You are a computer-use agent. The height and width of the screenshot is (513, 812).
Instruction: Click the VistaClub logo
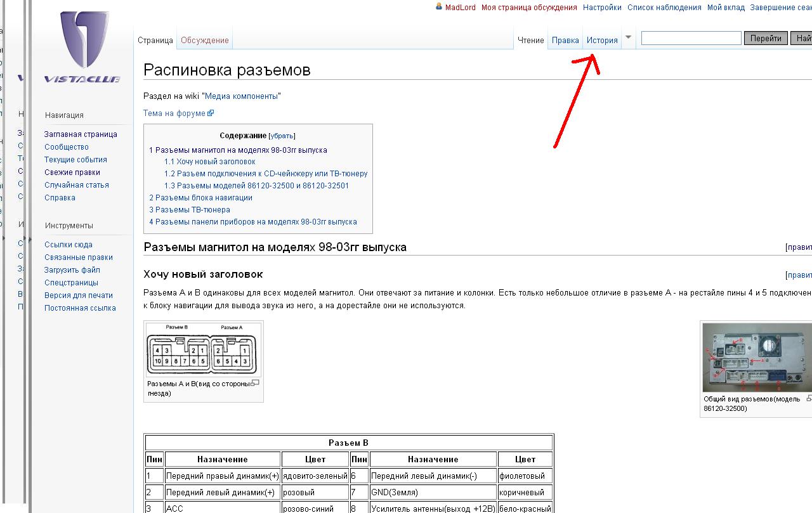click(82, 48)
